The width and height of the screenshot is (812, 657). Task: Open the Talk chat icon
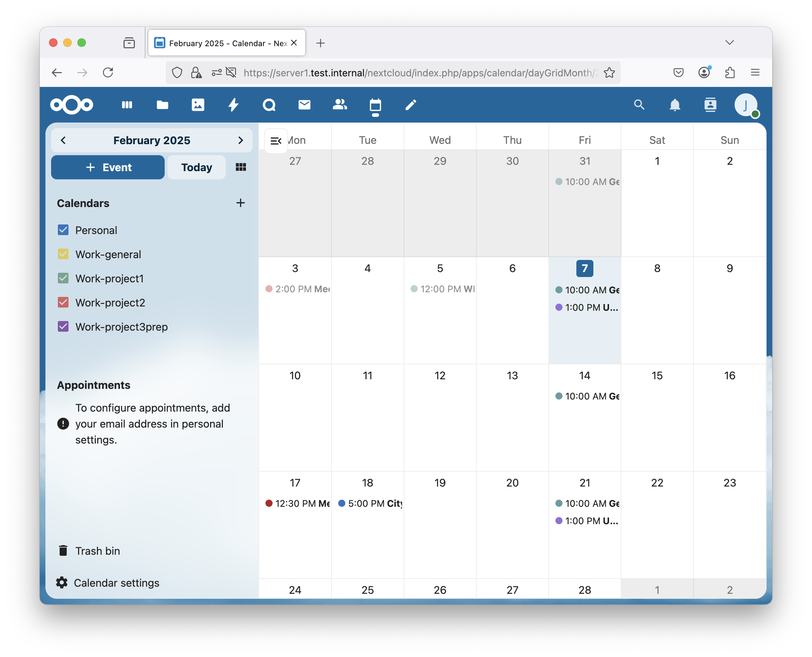269,105
